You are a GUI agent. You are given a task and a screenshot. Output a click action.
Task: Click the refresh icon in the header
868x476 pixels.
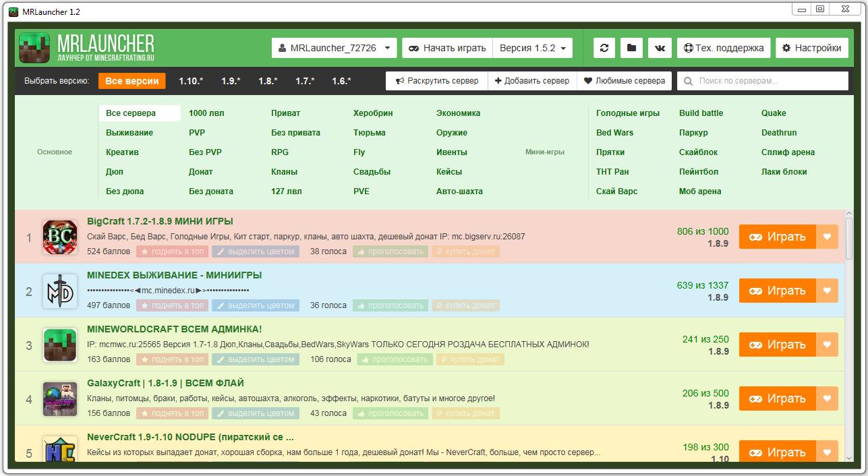pos(604,48)
